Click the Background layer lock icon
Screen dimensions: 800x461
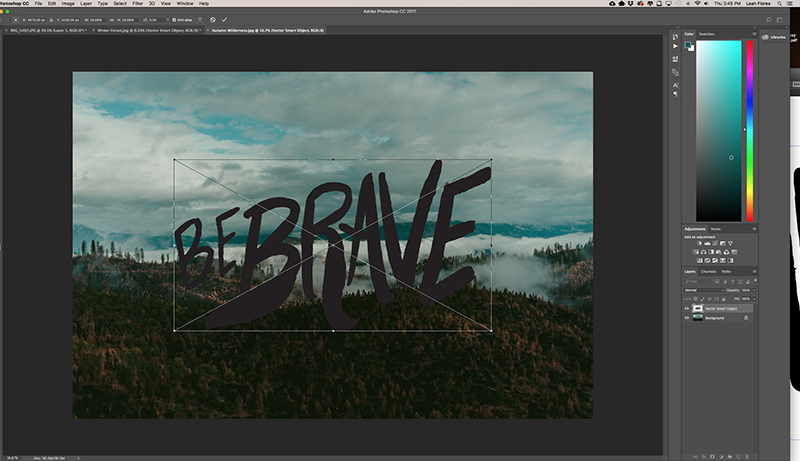(746, 318)
